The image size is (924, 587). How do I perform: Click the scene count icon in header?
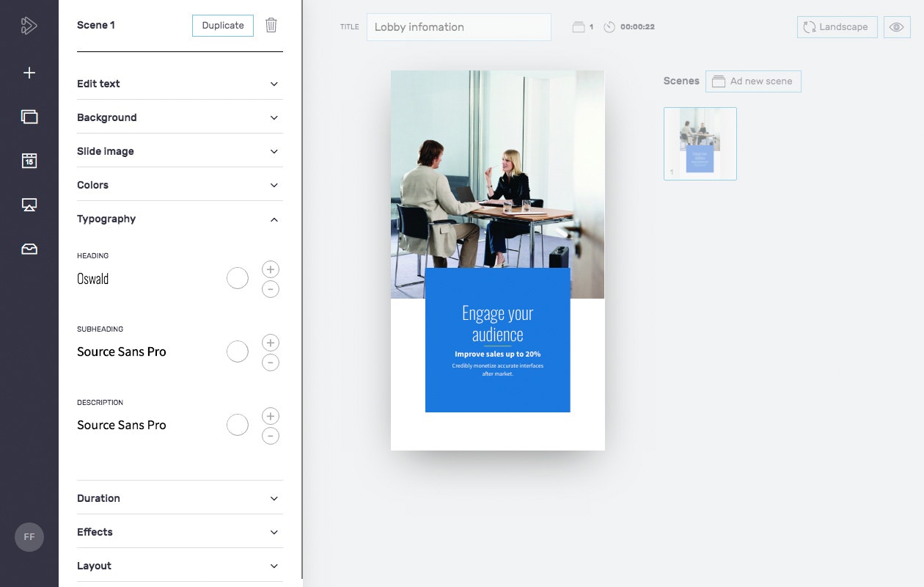tap(579, 27)
